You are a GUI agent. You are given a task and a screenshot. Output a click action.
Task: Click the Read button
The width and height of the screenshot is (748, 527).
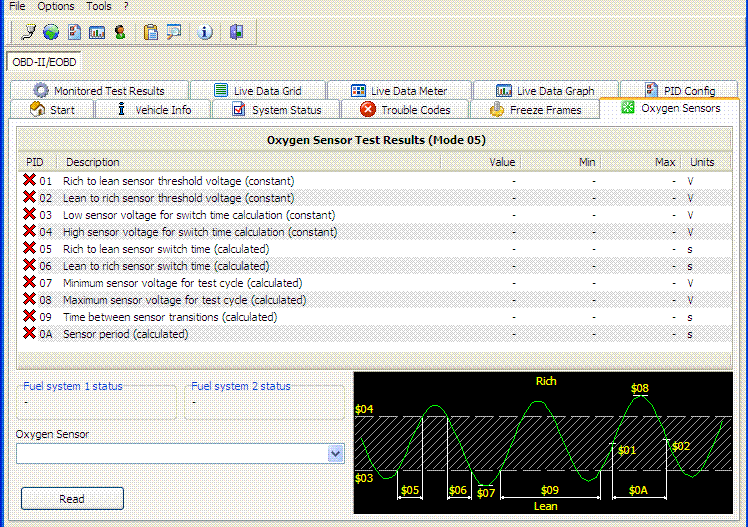[x=72, y=498]
